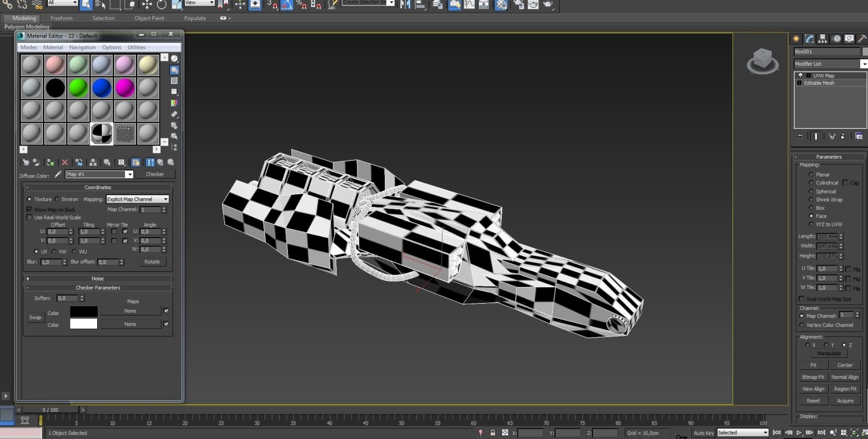
Task: Toggle the Backlight icon in Material Editor
Action: (x=175, y=70)
